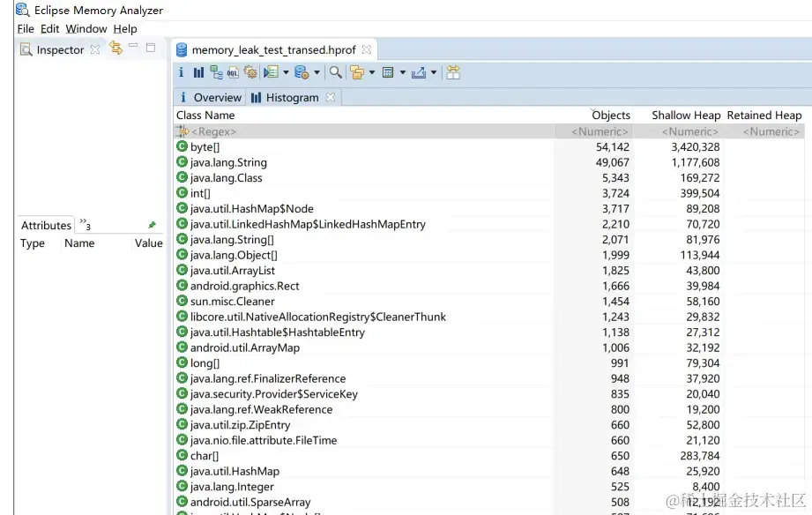Open the Thread Overview gears icon
The image size is (812, 515).
250,72
